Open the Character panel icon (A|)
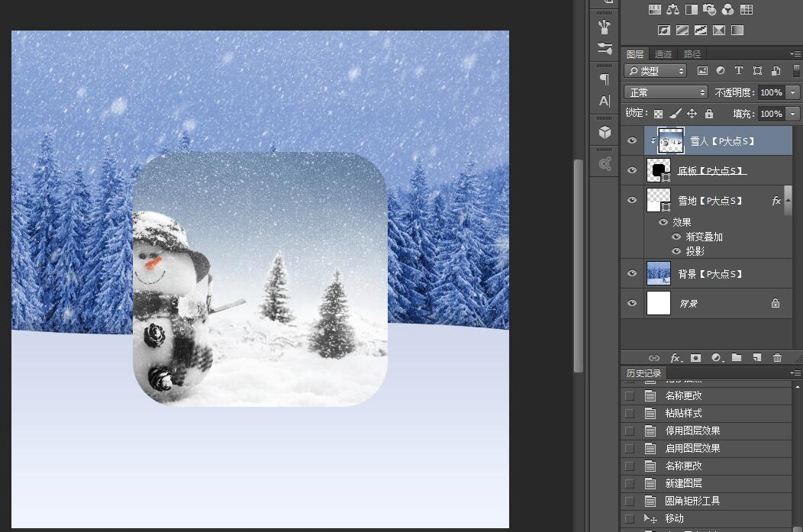The width and height of the screenshot is (803, 532). [x=605, y=101]
